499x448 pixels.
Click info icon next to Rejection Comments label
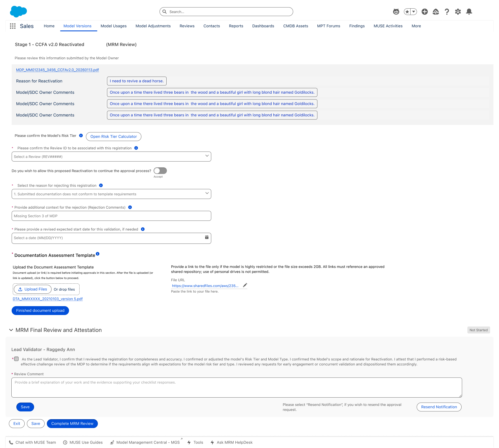coord(130,207)
